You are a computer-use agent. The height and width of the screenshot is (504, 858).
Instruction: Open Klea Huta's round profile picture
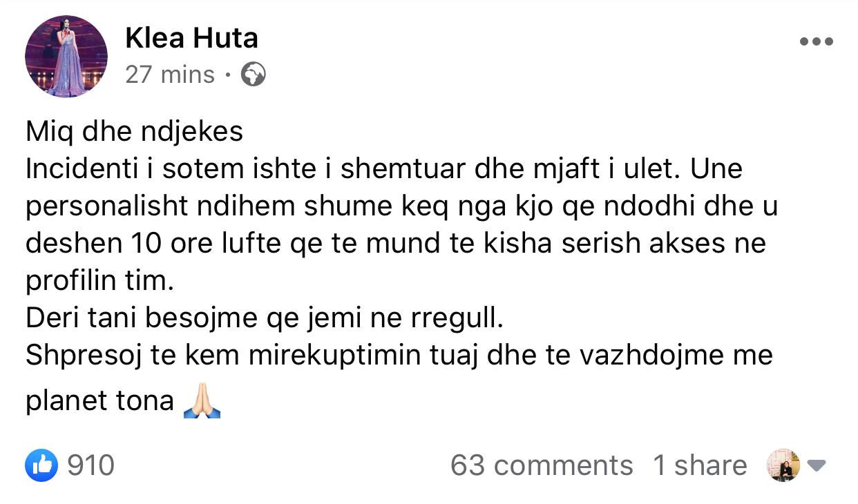(66, 56)
